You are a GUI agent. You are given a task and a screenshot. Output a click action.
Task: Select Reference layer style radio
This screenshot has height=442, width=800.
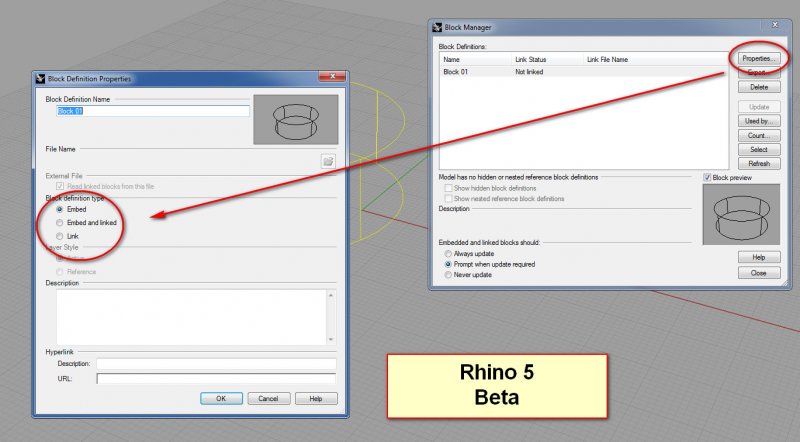(x=60, y=272)
